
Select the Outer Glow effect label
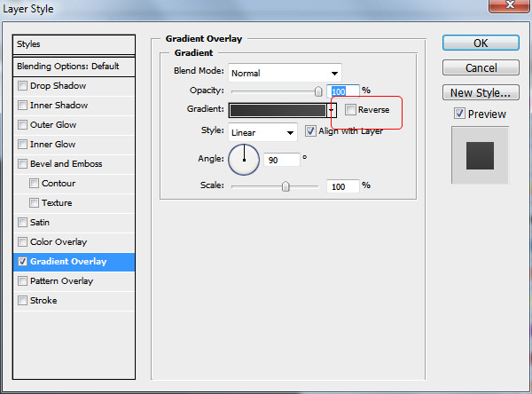(53, 124)
